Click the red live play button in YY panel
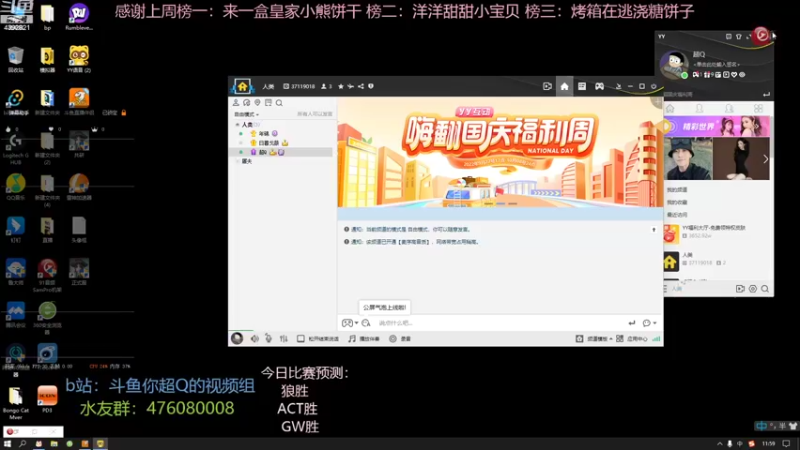This screenshot has width=800, height=450. [761, 35]
